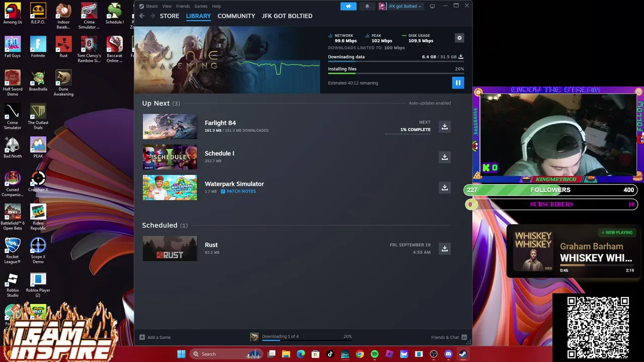This screenshot has width=644, height=362.
Task: Select the PEAK desktop shortcut
Action: point(38,148)
